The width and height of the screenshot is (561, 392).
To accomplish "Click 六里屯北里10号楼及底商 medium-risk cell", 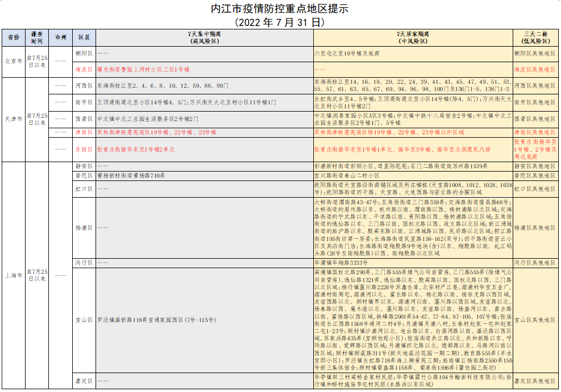I will pyautogui.click(x=347, y=53).
